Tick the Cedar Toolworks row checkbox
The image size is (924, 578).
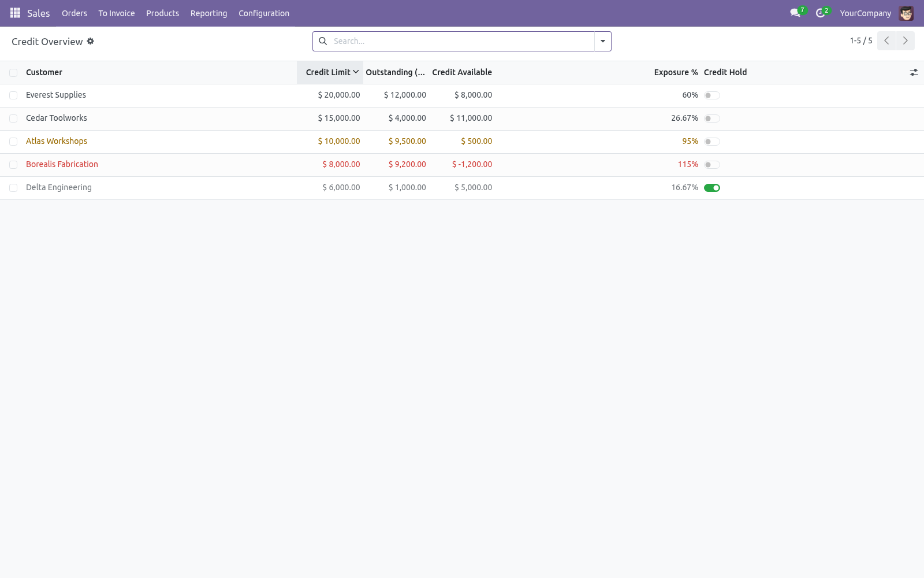coord(13,118)
